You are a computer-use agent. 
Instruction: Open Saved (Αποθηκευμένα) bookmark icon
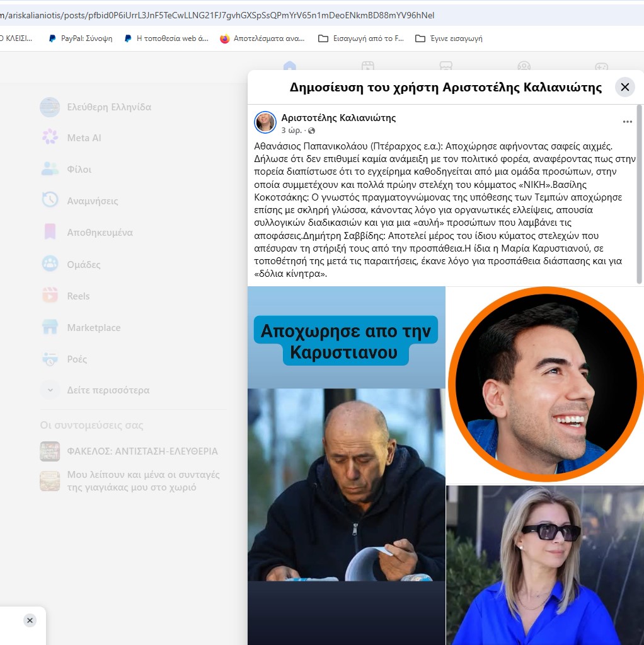pos(50,232)
